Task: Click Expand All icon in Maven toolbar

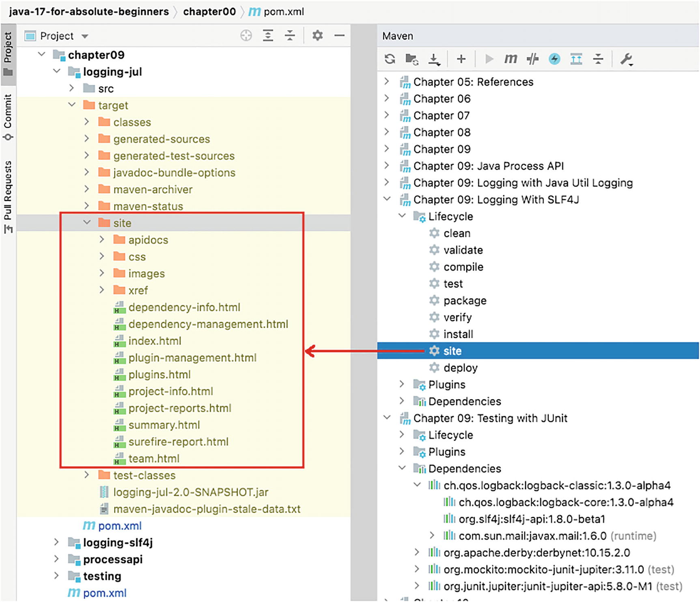Action: pyautogui.click(x=576, y=59)
